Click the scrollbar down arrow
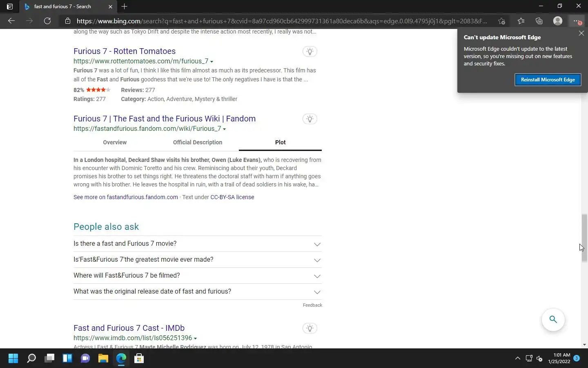This screenshot has height=368, width=588. point(584,345)
